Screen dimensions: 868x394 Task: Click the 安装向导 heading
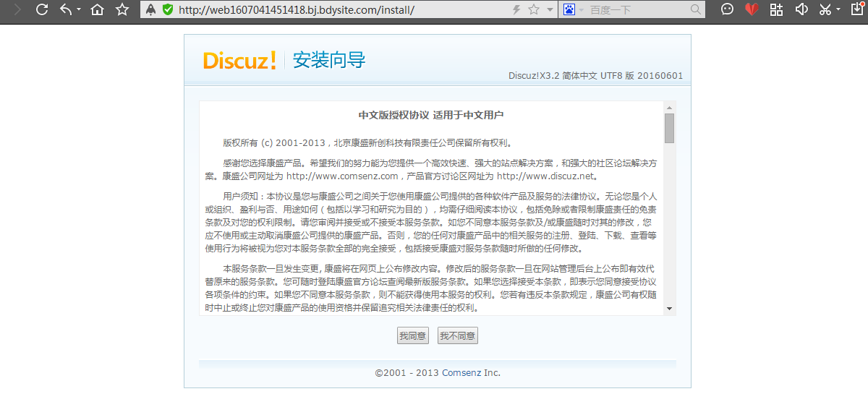tap(329, 61)
